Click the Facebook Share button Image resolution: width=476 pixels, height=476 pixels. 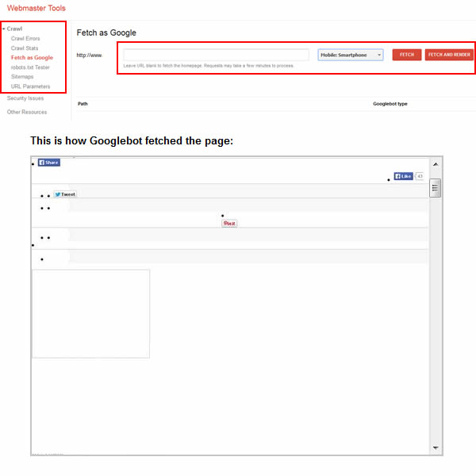[49, 162]
